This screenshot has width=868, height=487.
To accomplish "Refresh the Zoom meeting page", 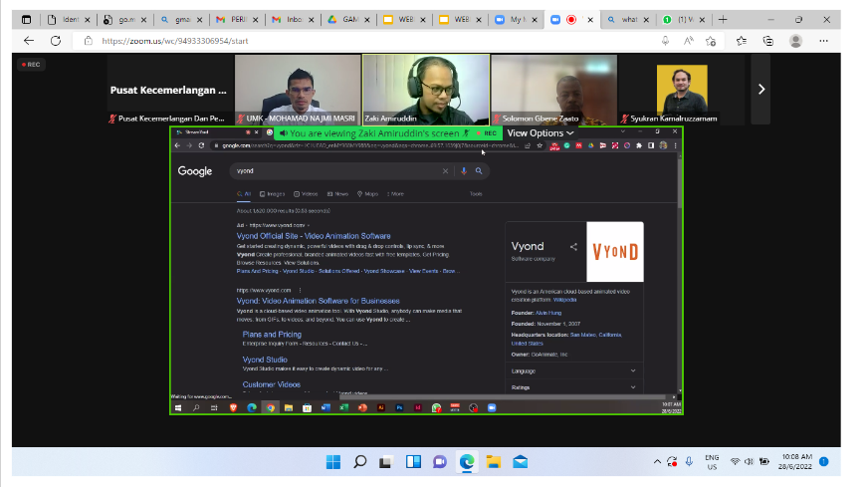I will pyautogui.click(x=56, y=41).
